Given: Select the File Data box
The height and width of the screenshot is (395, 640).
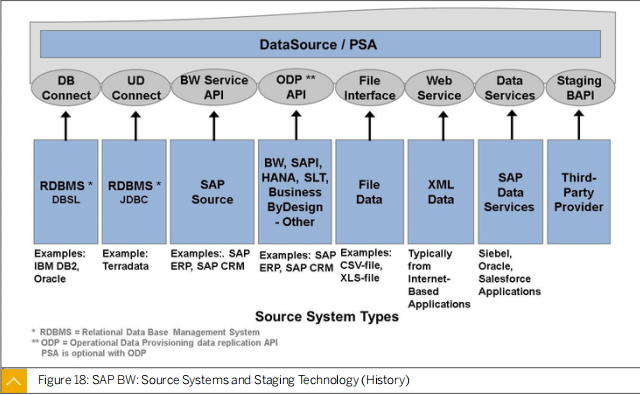Looking at the screenshot, I should [x=369, y=192].
